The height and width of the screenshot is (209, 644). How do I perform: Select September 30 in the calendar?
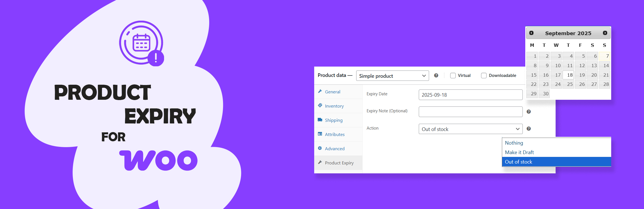point(544,94)
